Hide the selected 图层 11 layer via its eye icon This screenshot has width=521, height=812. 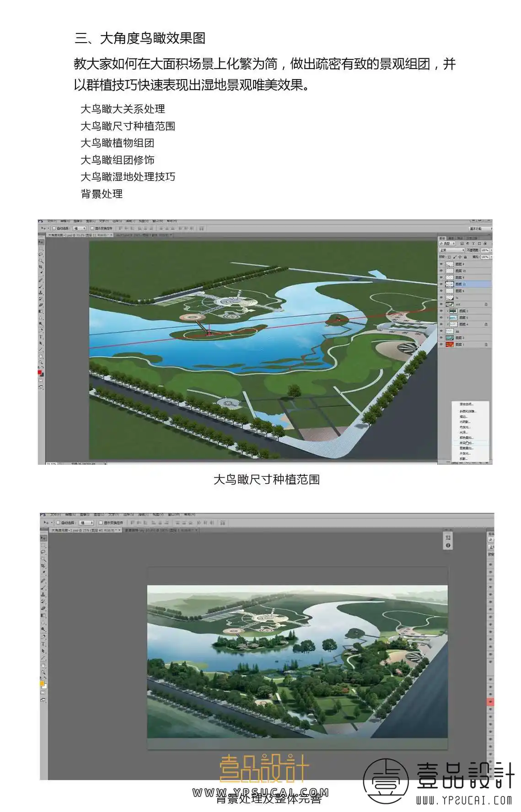441,284
